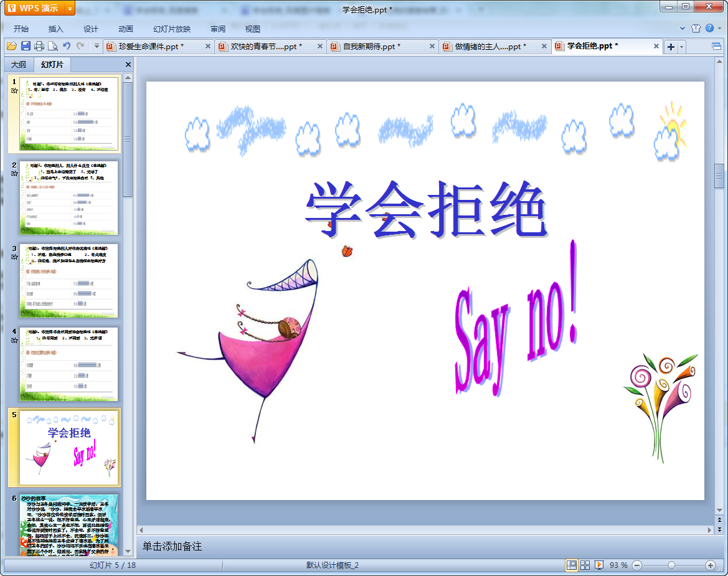Close the 欢快的青春节....ppt tab
This screenshot has height=576, width=728.
(x=320, y=47)
